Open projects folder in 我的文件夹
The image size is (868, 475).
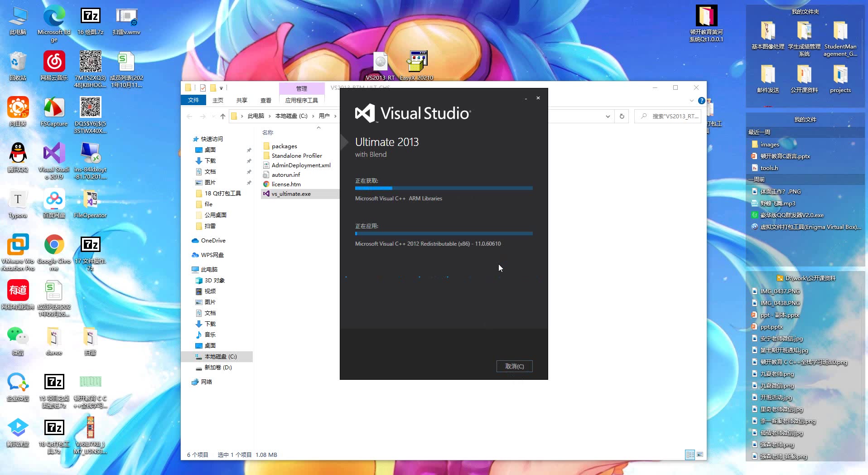point(840,79)
